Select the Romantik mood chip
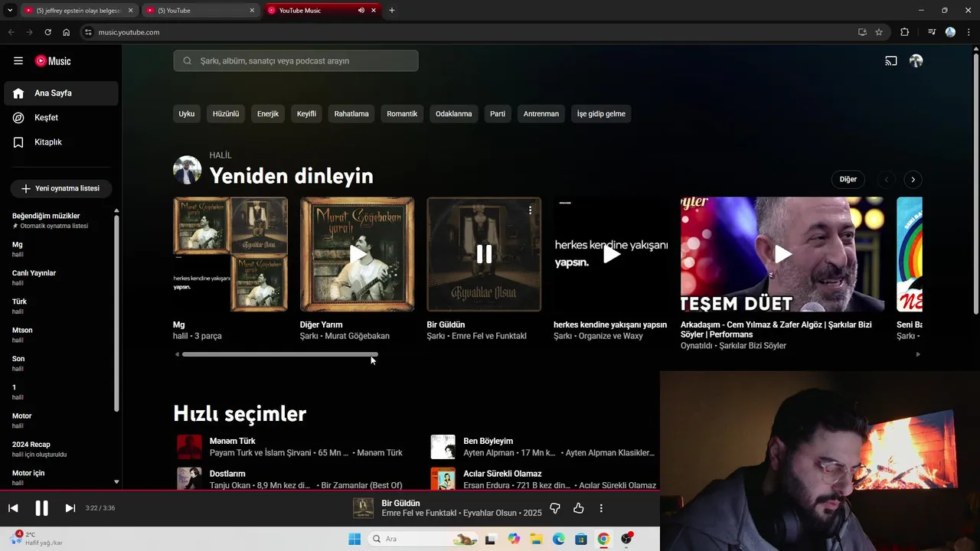Viewport: 980px width, 551px height. [402, 113]
